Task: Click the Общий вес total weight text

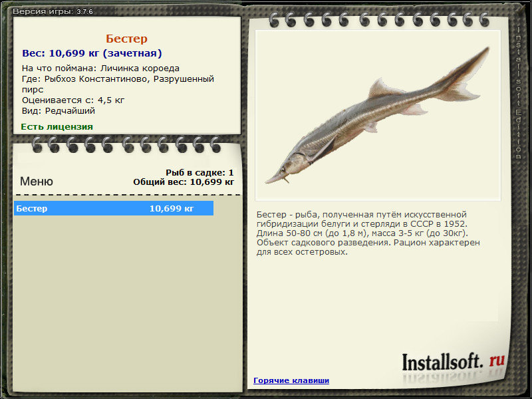Action: coord(184,182)
